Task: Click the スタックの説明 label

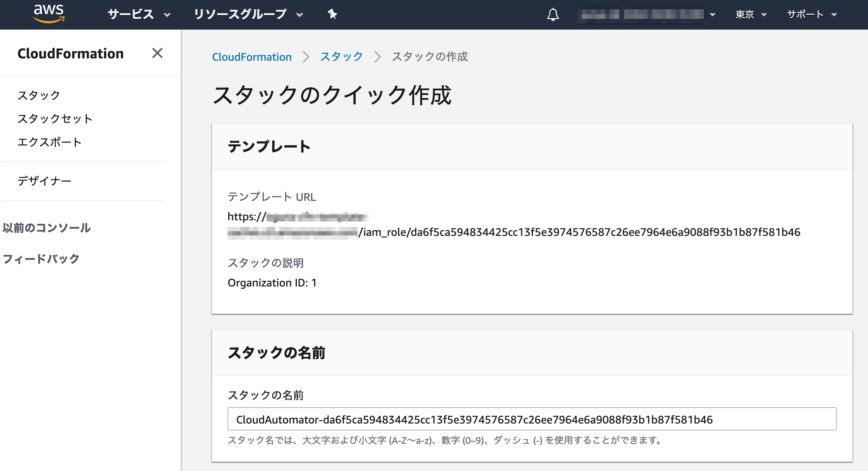Action: coord(266,263)
